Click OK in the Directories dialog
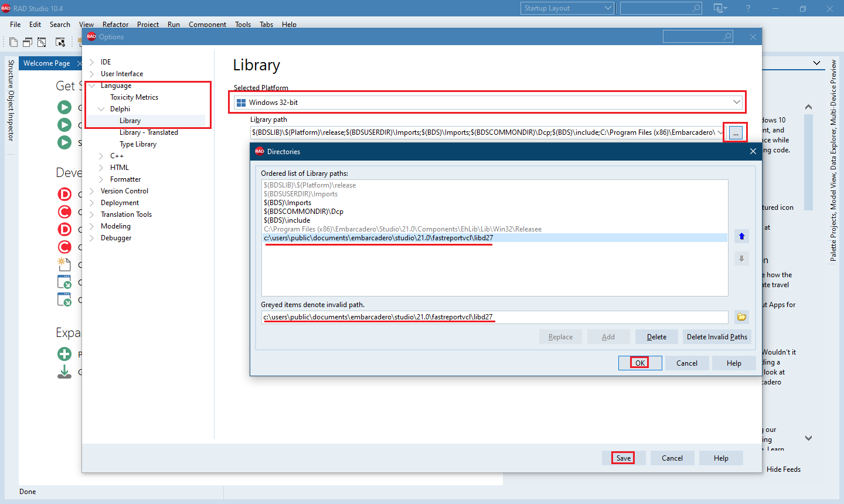Screen dimensions: 844x504 [x=640, y=363]
